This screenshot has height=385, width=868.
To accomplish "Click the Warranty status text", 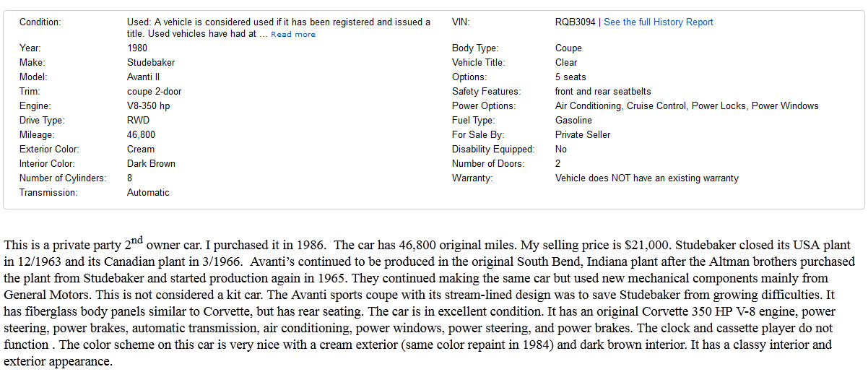I will tap(646, 178).
